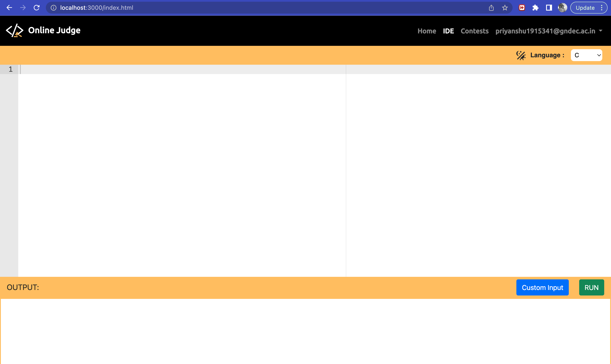
Task: Click the browser forward arrow
Action: 23,8
